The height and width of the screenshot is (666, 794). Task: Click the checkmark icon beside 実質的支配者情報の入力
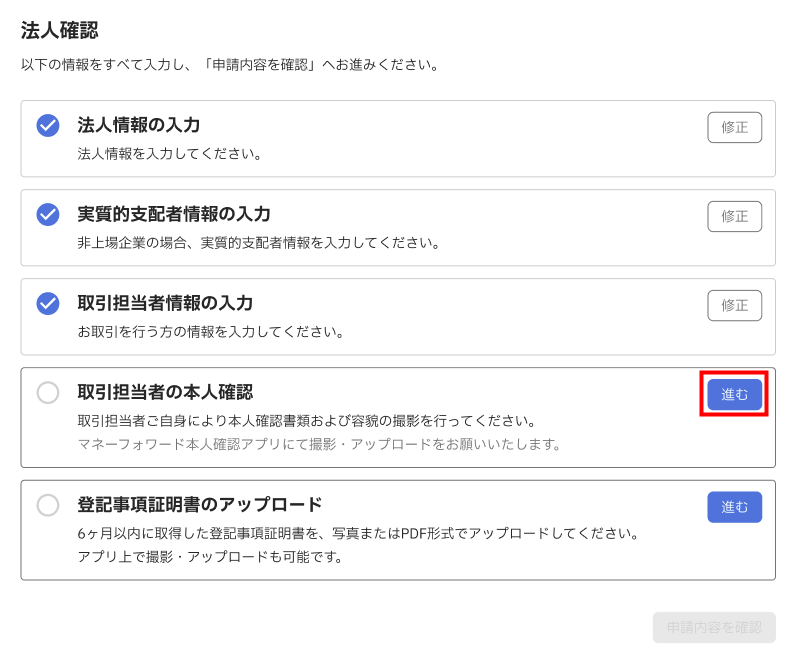(x=48, y=214)
